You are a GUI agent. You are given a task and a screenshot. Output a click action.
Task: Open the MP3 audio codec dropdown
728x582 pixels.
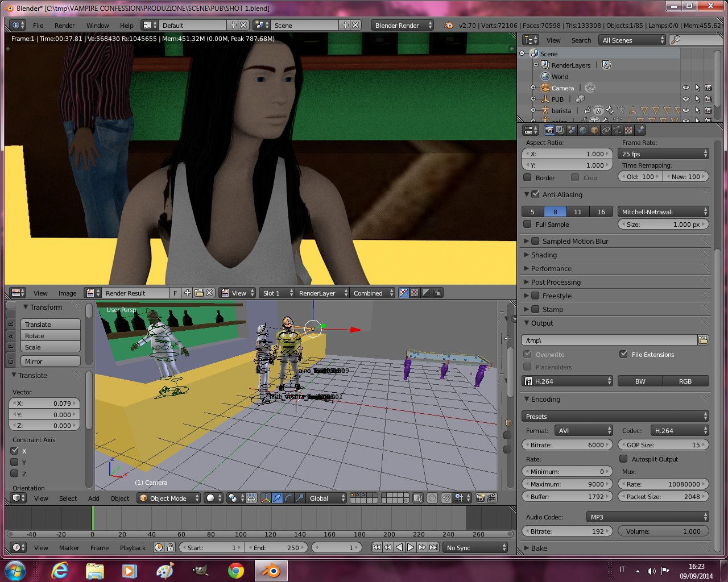(x=648, y=517)
